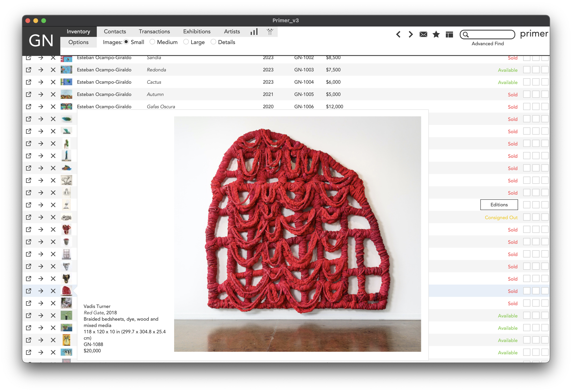
Task: Click the large Red Gate preview image
Action: click(297, 234)
